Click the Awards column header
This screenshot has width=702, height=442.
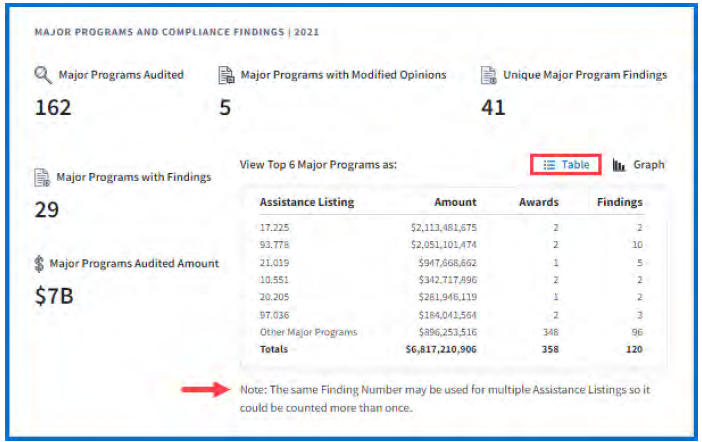538,202
